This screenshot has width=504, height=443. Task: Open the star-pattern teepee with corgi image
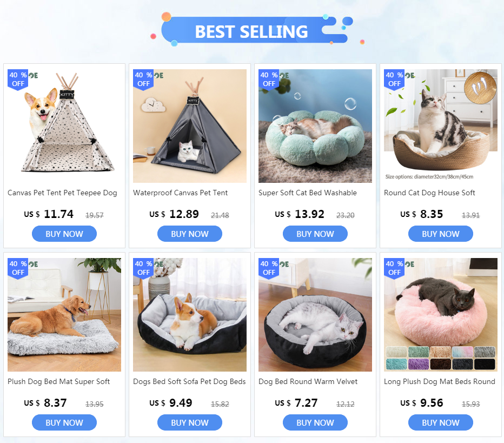click(64, 126)
